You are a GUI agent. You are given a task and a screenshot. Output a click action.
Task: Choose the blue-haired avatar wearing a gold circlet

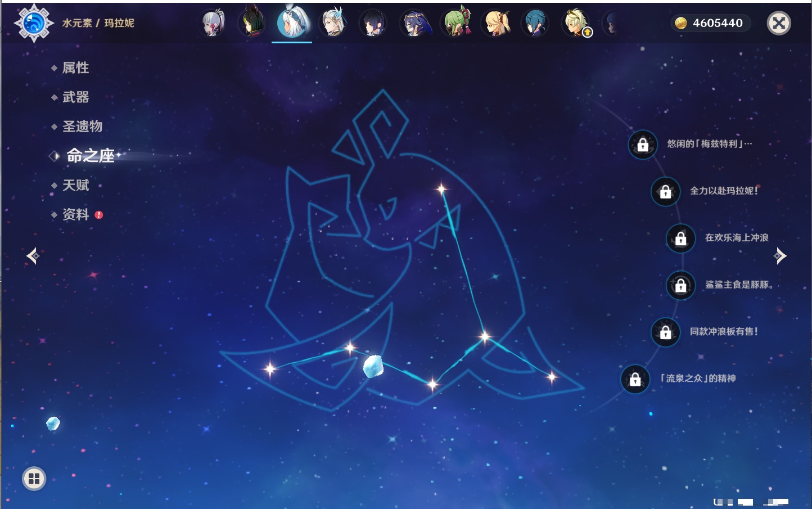coord(414,23)
